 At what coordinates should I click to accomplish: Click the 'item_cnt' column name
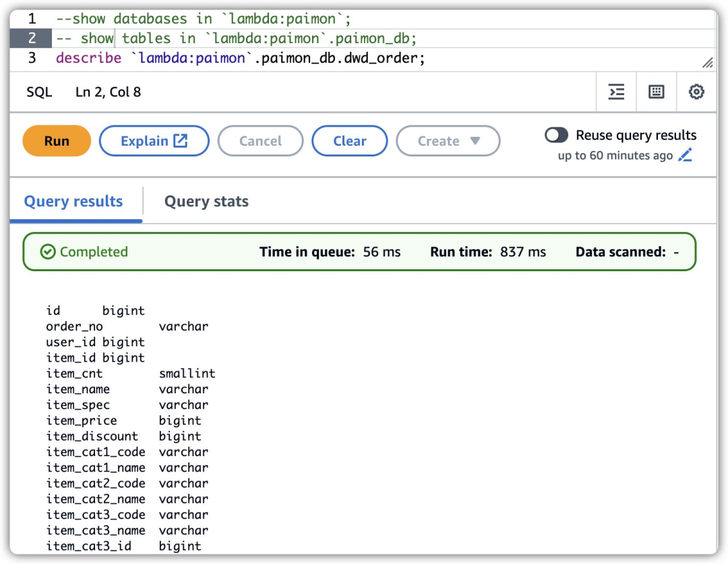click(74, 374)
